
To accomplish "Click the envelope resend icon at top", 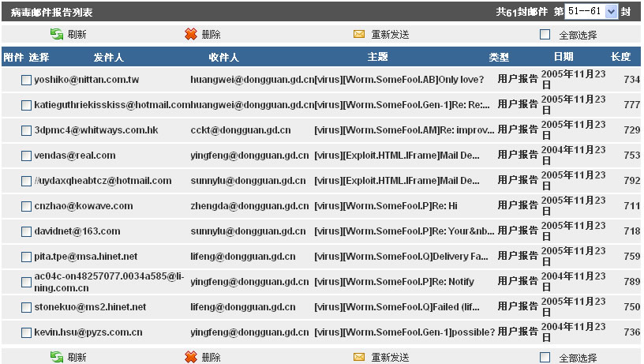I will tap(359, 35).
